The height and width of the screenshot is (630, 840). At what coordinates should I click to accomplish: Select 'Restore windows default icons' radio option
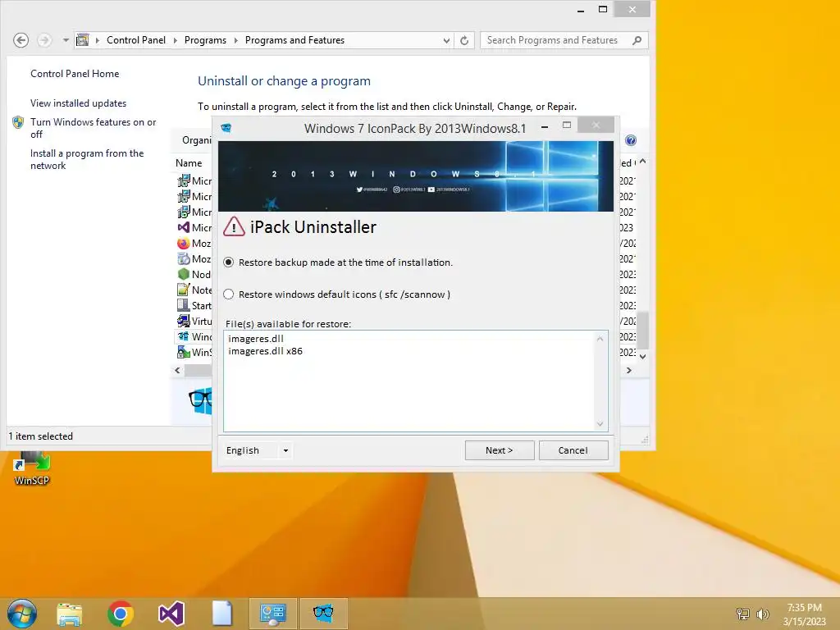(229, 294)
